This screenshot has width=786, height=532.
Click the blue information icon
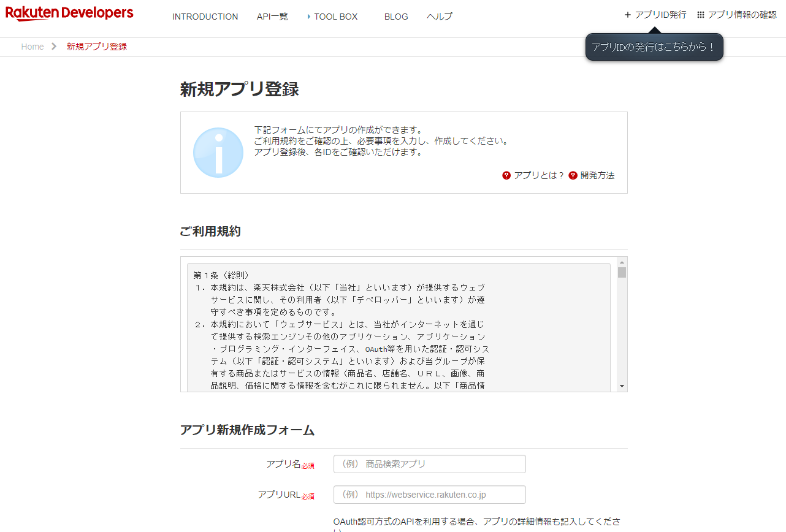point(218,153)
